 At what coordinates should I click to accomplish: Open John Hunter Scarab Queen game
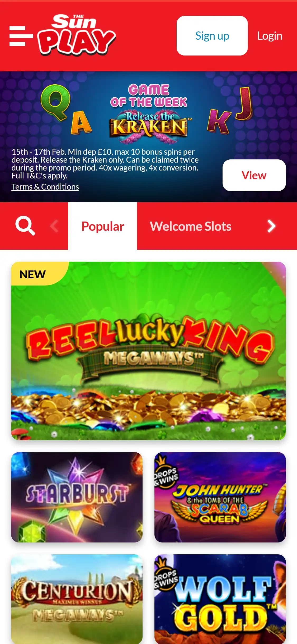point(220,497)
